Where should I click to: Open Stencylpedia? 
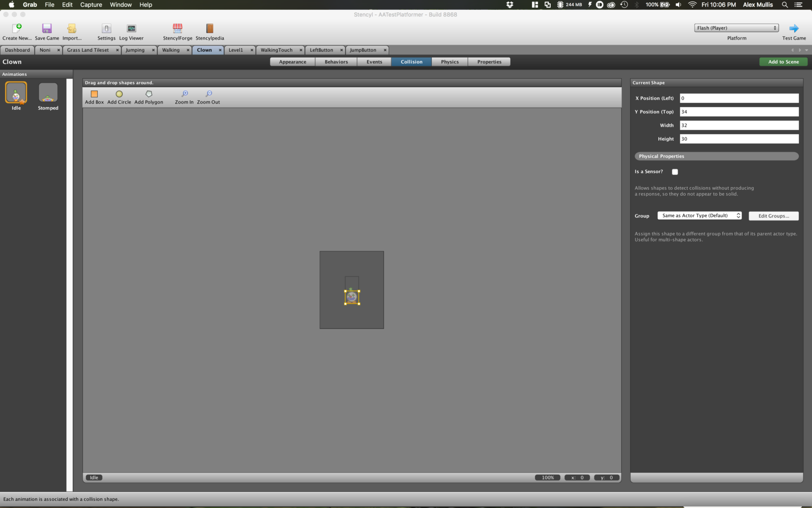pos(210,31)
